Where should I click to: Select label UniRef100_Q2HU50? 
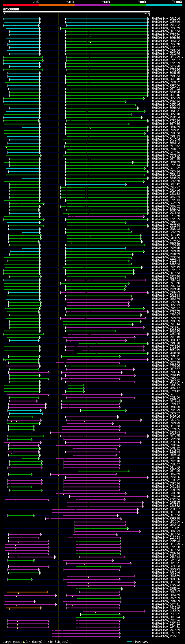(166, 398)
